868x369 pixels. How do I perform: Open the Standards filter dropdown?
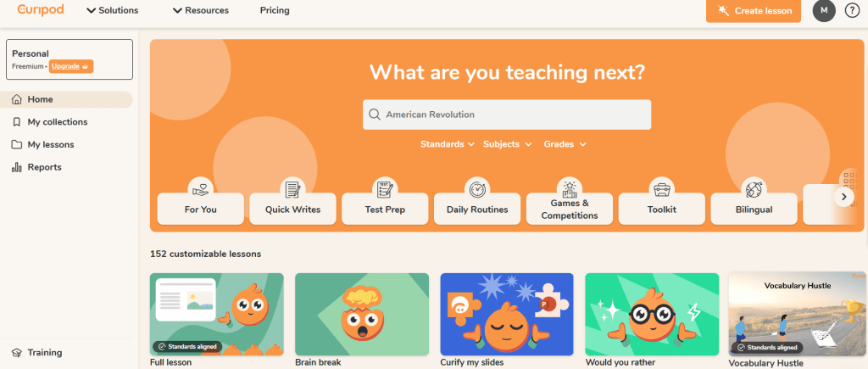tap(448, 144)
